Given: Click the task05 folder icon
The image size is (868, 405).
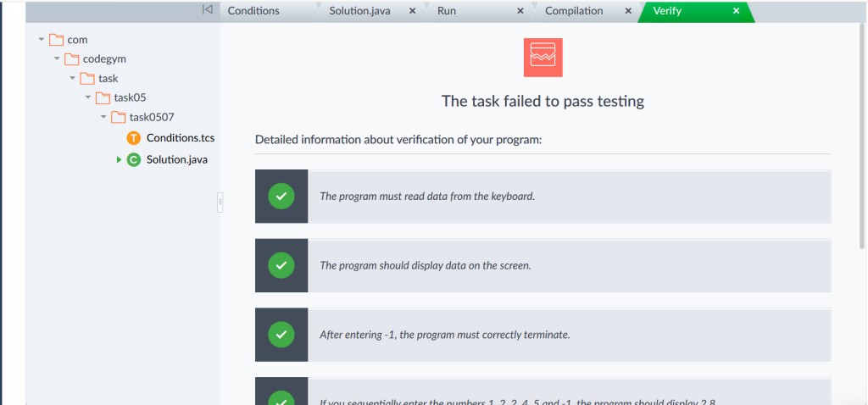Looking at the screenshot, I should 103,98.
